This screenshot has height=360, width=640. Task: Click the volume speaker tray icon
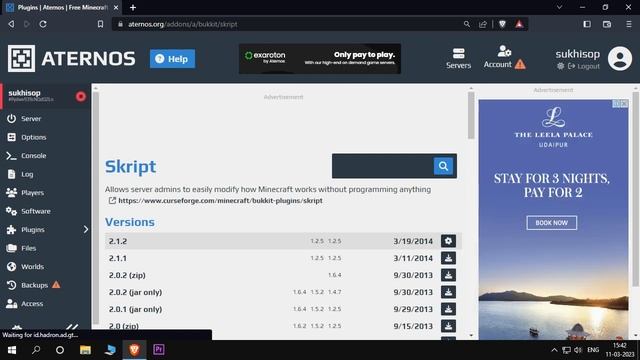pos(578,350)
